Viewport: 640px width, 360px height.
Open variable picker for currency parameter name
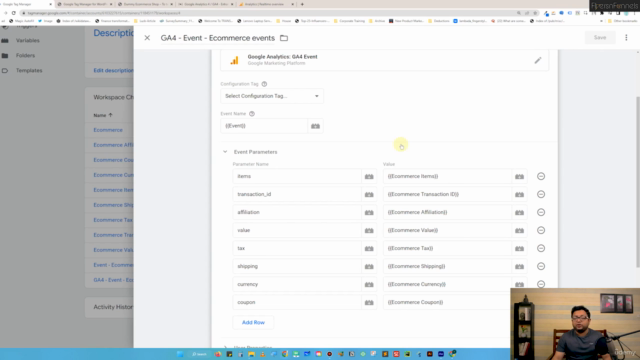click(369, 284)
